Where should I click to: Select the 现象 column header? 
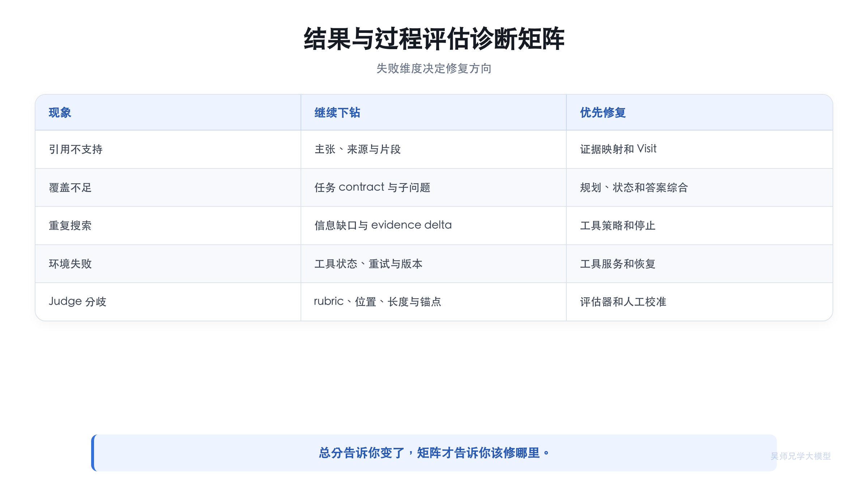(x=168, y=112)
